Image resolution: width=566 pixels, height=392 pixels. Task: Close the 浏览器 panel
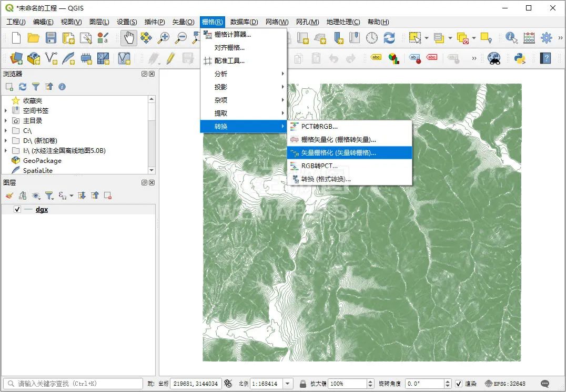[x=152, y=74]
